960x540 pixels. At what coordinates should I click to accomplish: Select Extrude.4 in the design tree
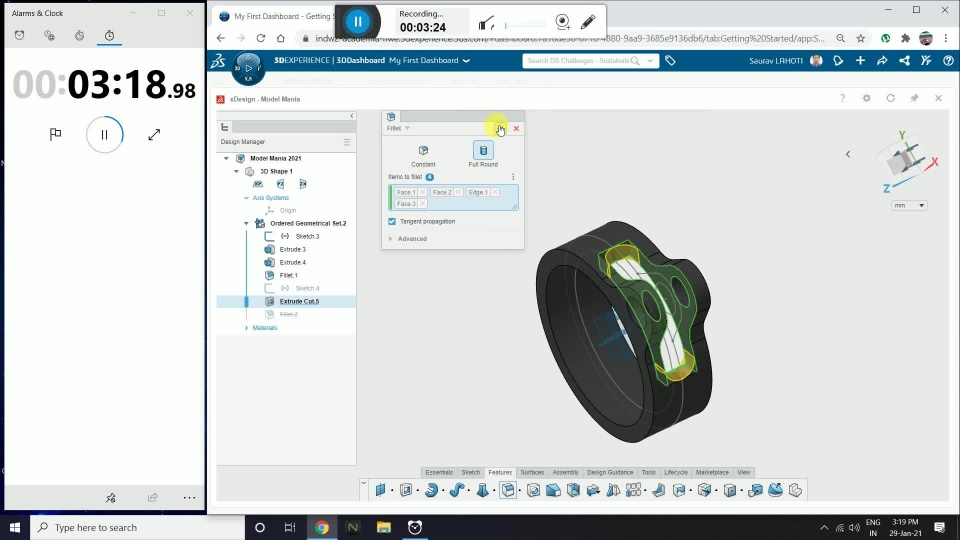(x=293, y=263)
